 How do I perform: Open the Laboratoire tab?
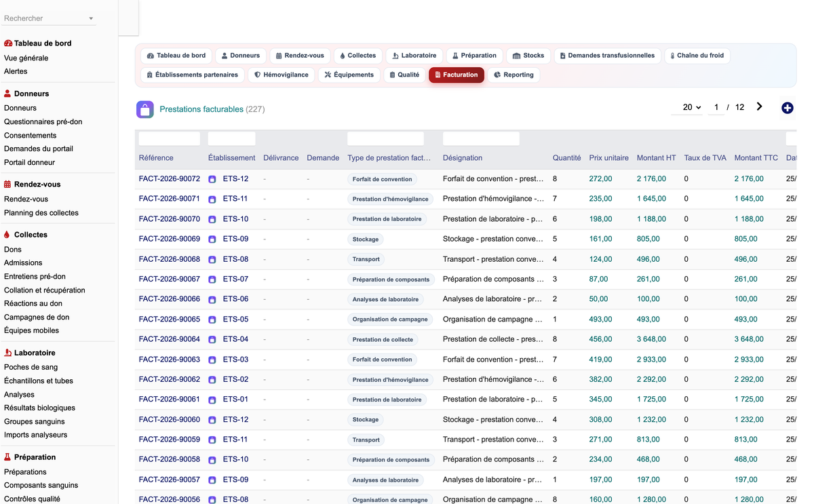[414, 56]
